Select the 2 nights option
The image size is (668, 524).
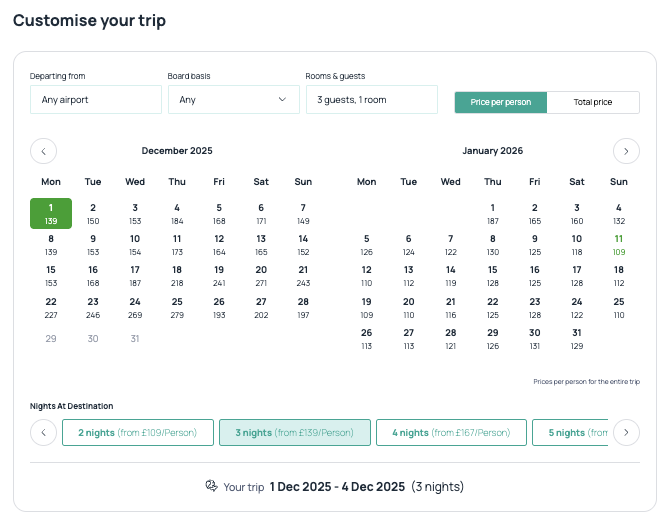click(x=138, y=432)
